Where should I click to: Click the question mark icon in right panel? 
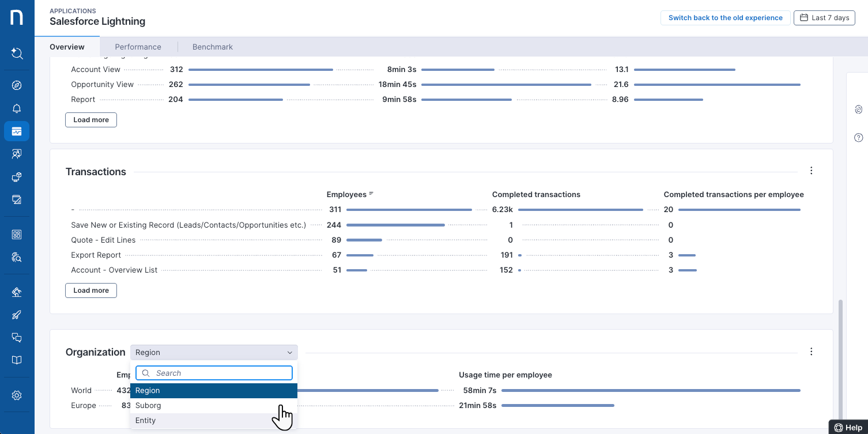click(858, 138)
